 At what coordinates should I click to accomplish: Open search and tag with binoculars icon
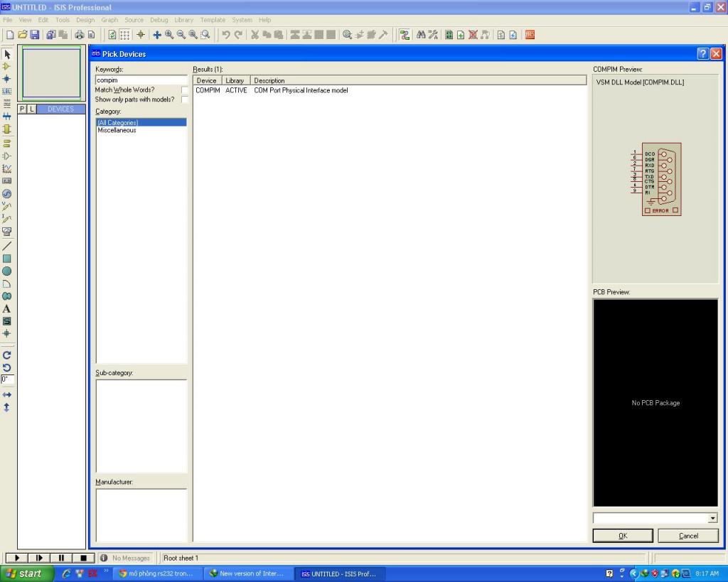[421, 35]
